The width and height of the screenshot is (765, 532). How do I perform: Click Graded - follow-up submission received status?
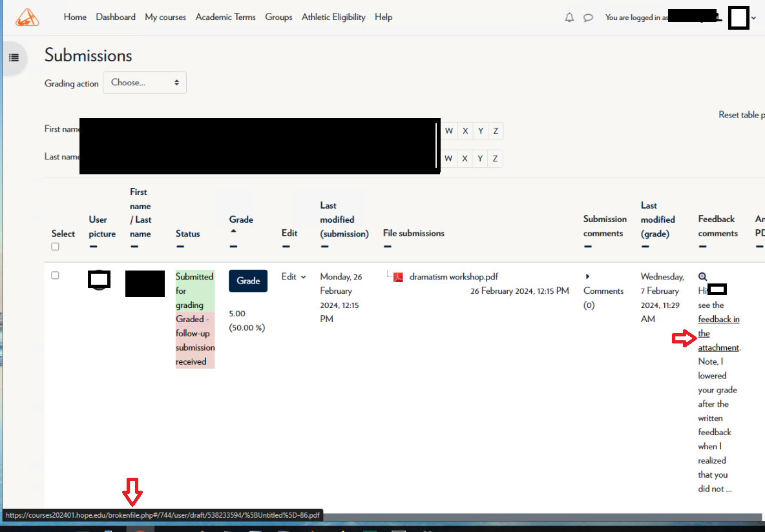[195, 340]
